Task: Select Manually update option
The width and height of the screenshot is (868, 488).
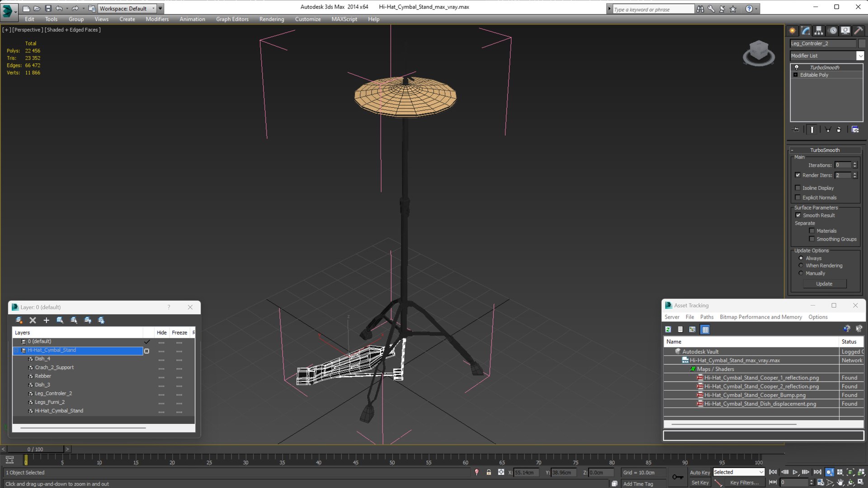Action: click(801, 273)
